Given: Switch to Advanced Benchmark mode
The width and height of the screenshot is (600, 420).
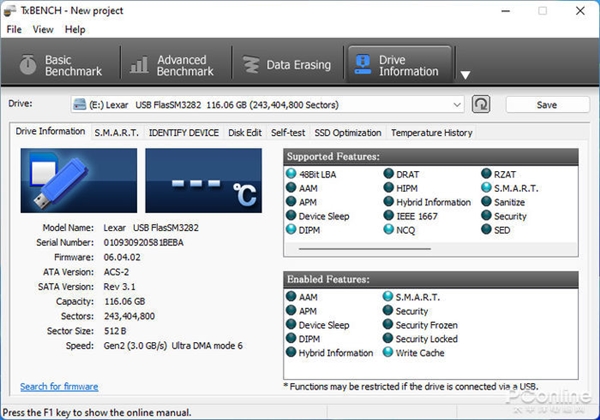Looking at the screenshot, I should pyautogui.click(x=173, y=65).
